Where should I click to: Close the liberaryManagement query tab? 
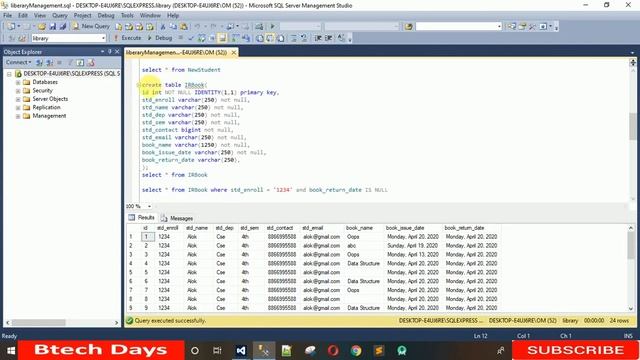point(234,53)
